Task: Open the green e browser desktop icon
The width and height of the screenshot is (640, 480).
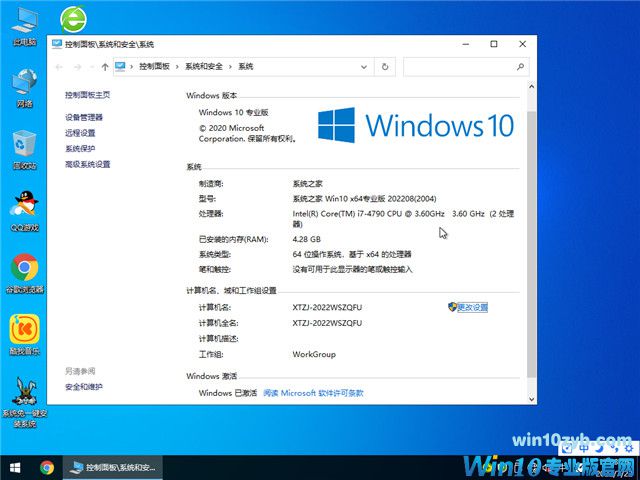Action: pos(73,19)
